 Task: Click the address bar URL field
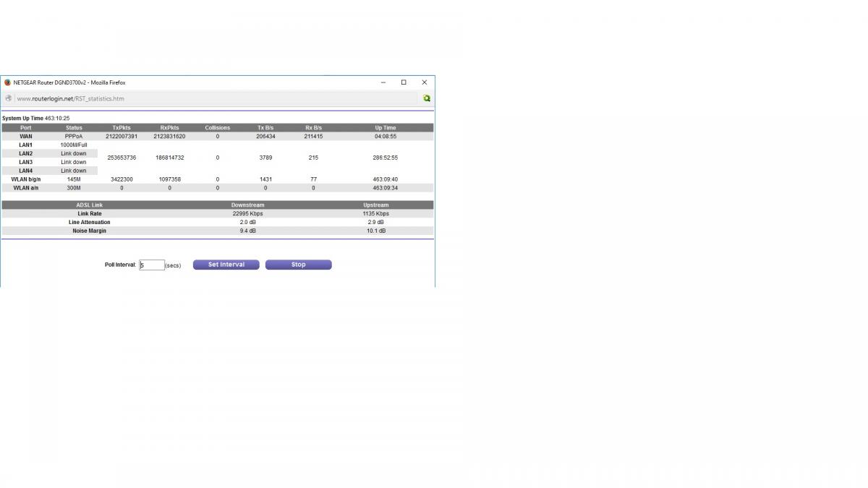click(216, 98)
